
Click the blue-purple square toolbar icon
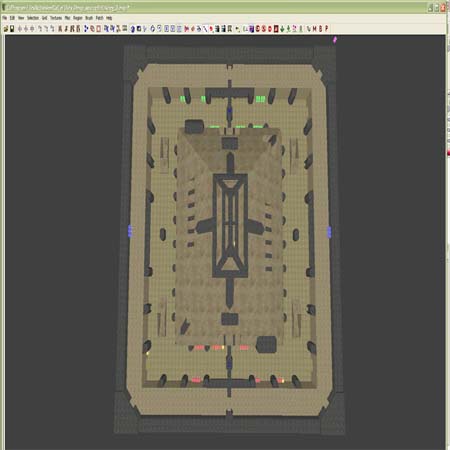[x=251, y=29]
